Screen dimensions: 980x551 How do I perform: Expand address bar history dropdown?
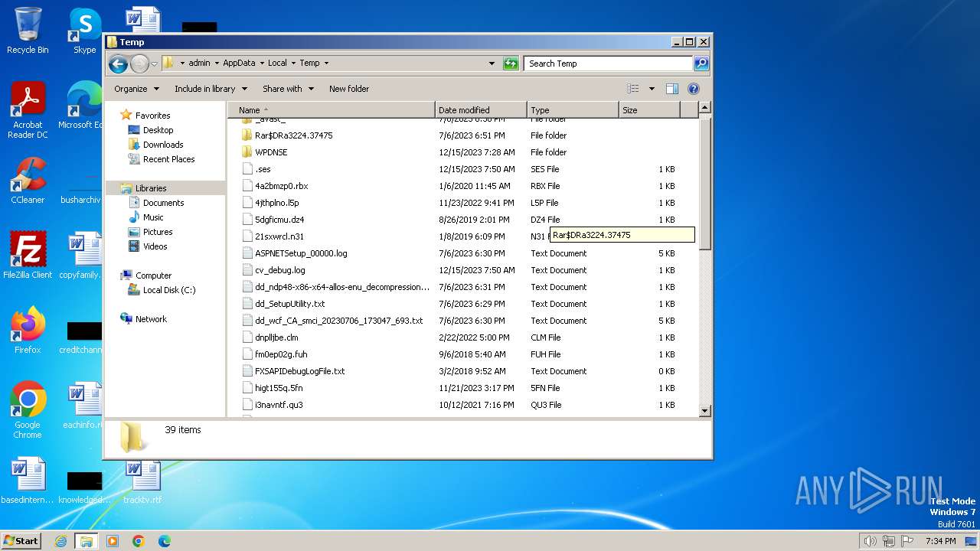coord(492,64)
